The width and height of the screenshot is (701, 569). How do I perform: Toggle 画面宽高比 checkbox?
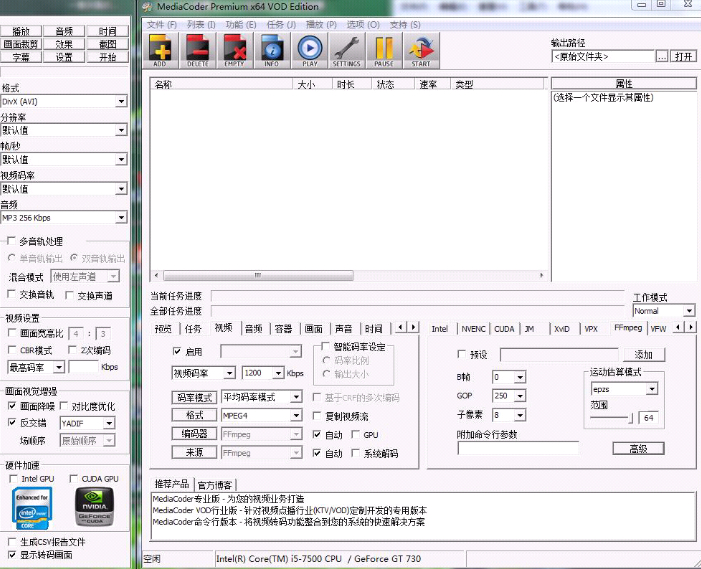pos(13,333)
